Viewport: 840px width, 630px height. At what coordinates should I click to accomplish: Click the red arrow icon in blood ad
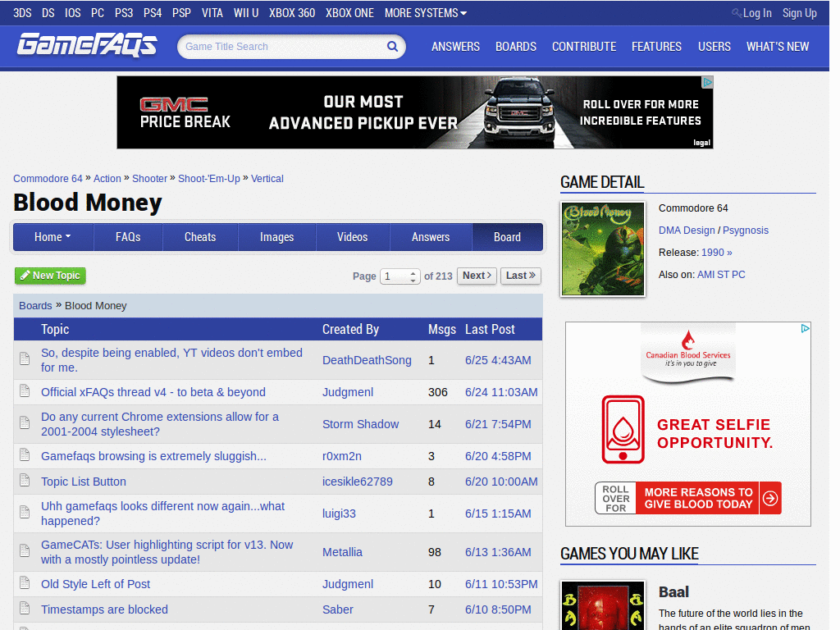point(769,498)
